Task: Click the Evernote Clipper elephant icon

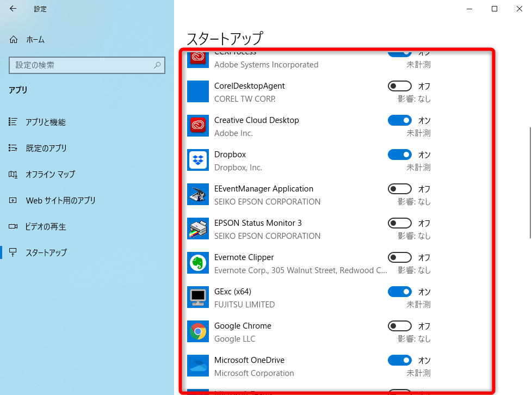Action: 197,263
